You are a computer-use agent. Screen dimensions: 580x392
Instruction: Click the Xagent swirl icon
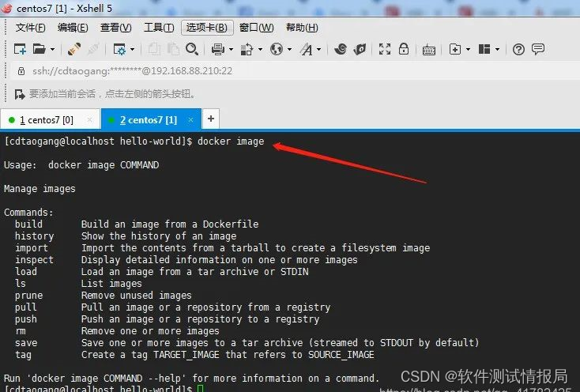point(341,49)
